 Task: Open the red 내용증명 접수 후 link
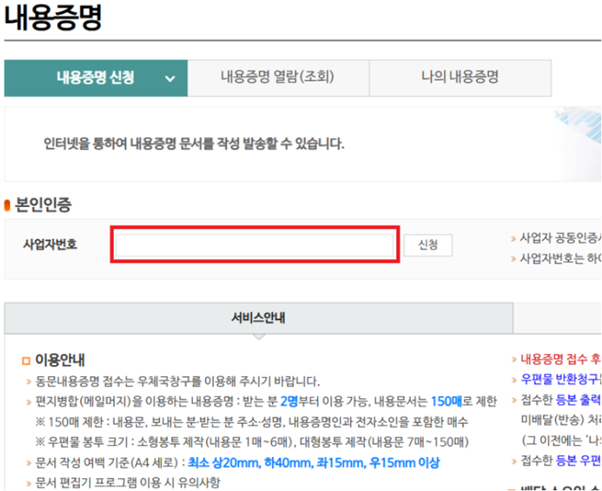[560, 359]
